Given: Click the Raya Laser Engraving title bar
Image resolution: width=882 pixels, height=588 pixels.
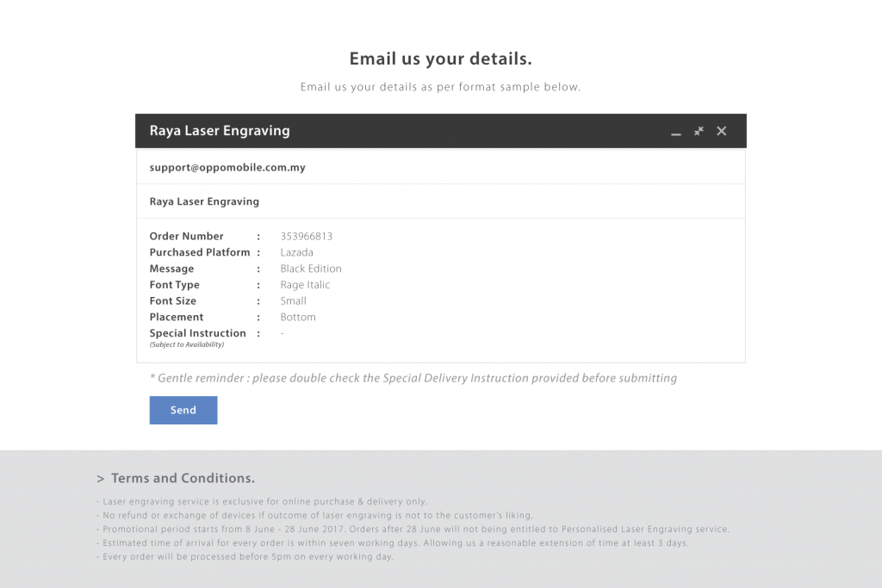Looking at the screenshot, I should coord(440,131).
